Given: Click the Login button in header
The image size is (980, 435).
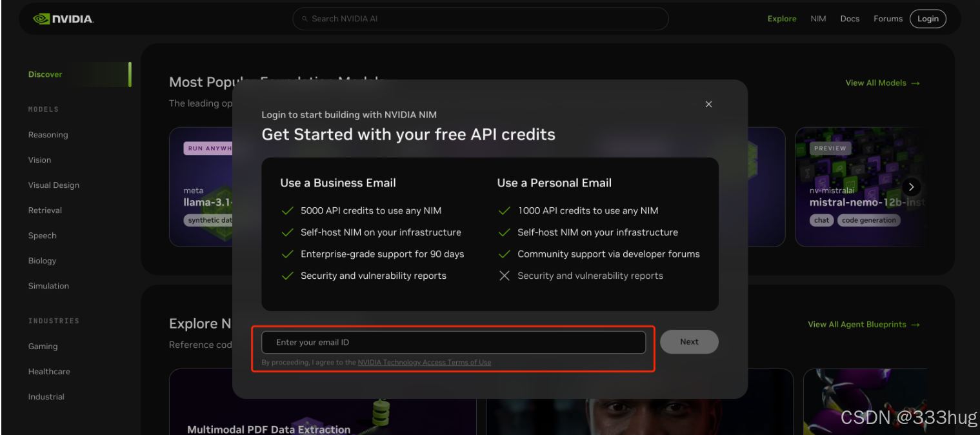Looking at the screenshot, I should pos(928,19).
